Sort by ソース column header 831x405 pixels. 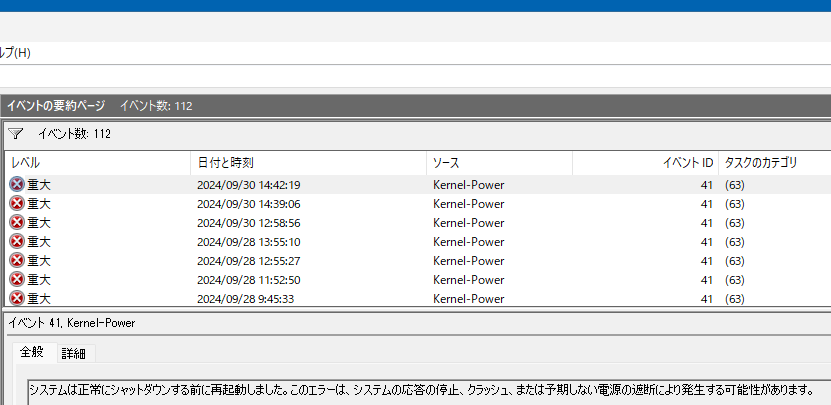click(x=499, y=163)
